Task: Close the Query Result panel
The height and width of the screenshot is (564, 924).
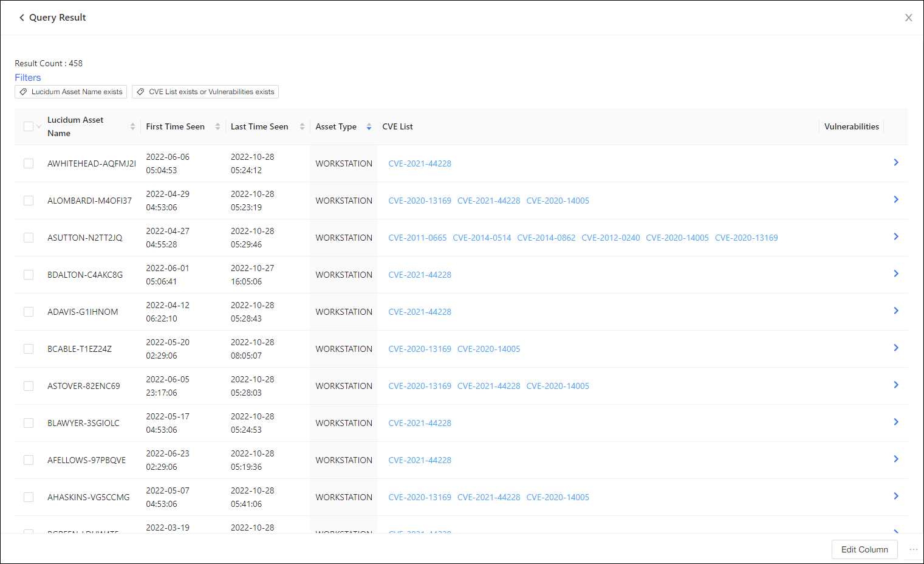Action: click(908, 18)
